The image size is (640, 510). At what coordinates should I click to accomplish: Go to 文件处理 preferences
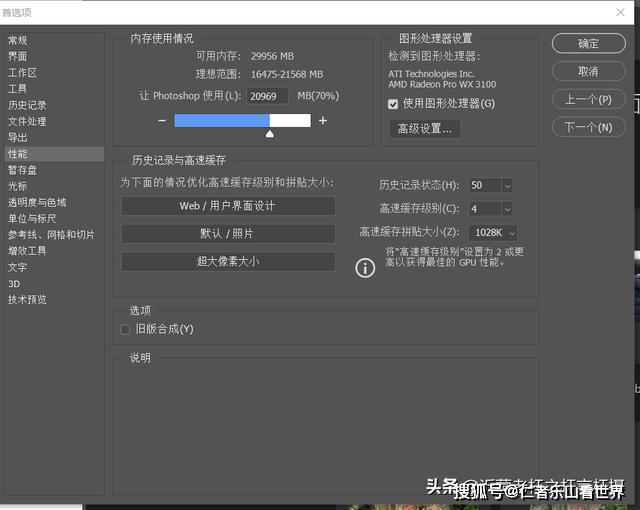pos(27,121)
